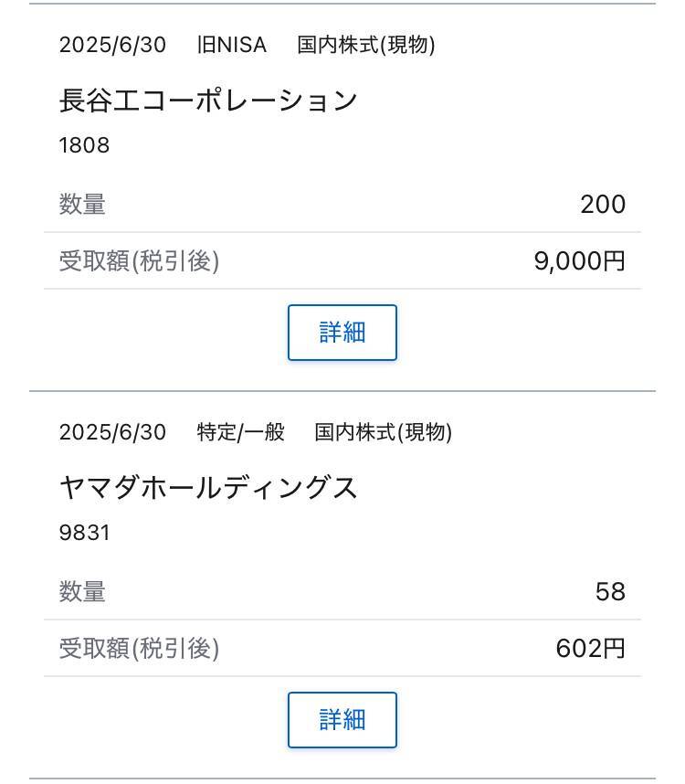Click 数量 label in first entry
This screenshot has height=784, width=685.
[x=82, y=205]
